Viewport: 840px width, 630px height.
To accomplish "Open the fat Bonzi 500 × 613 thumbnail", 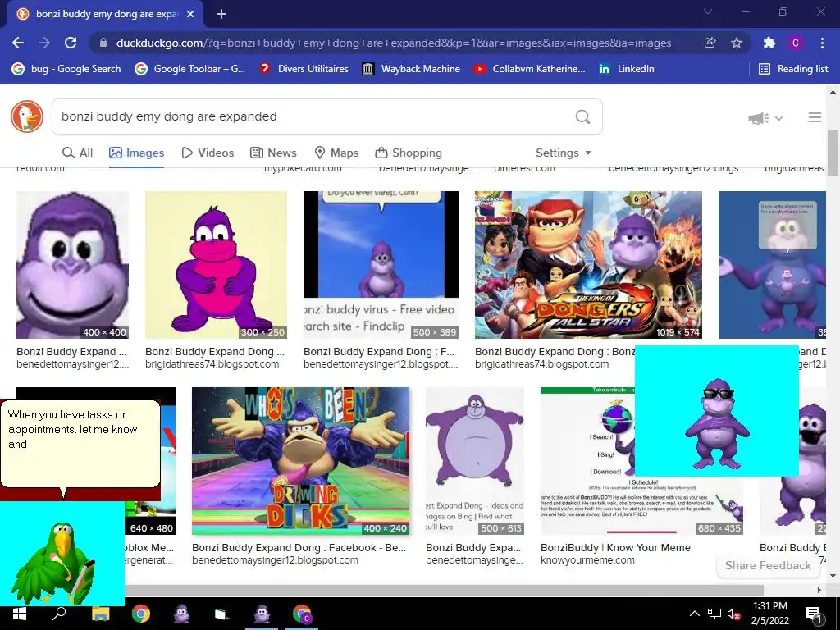I will pyautogui.click(x=475, y=461).
